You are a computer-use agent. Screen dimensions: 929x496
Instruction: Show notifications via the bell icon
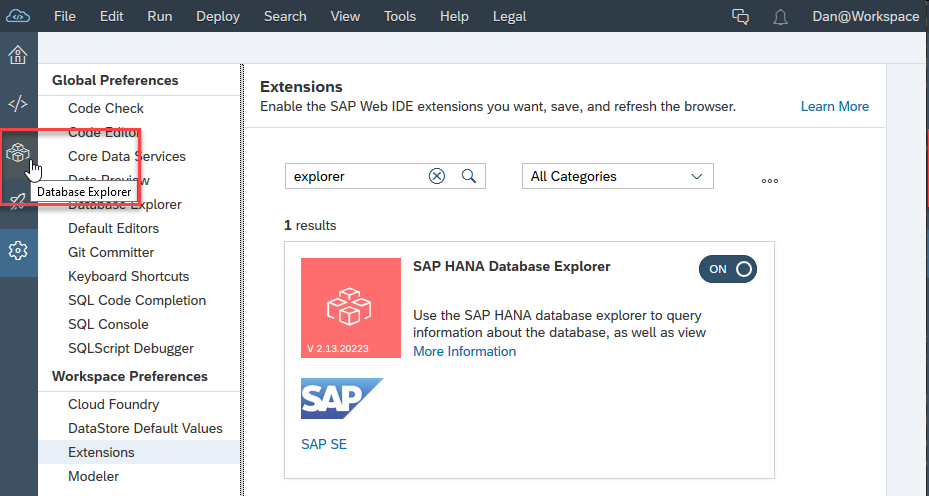coord(781,17)
